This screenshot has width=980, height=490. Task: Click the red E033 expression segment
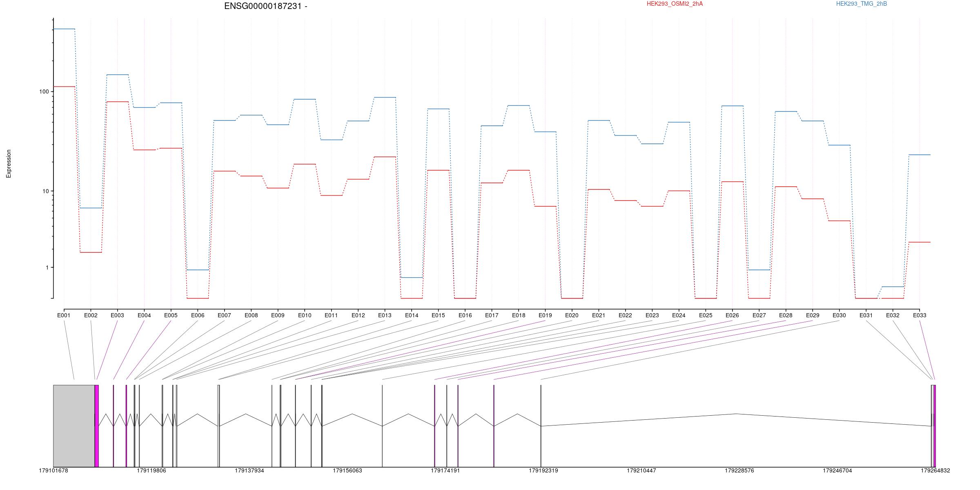pos(920,242)
